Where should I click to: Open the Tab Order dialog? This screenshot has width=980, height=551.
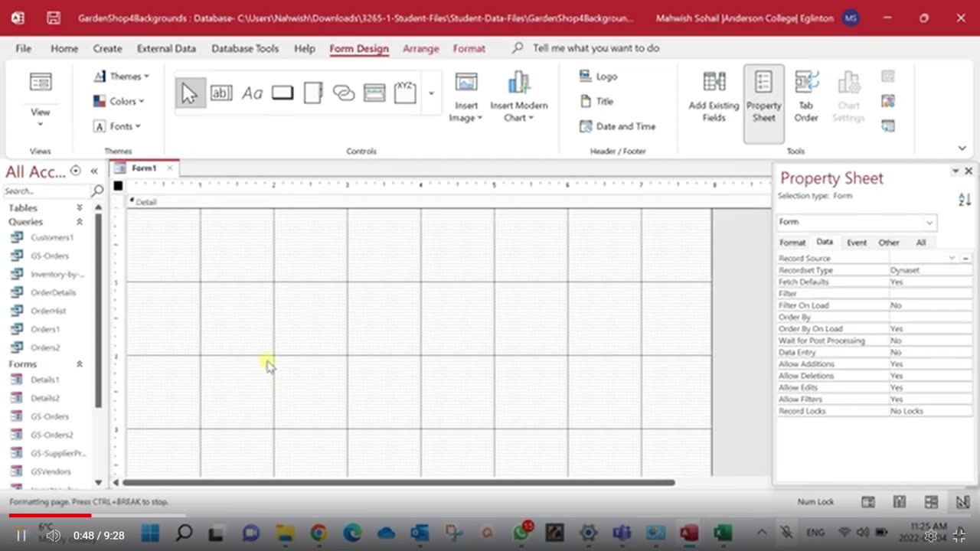pyautogui.click(x=806, y=96)
